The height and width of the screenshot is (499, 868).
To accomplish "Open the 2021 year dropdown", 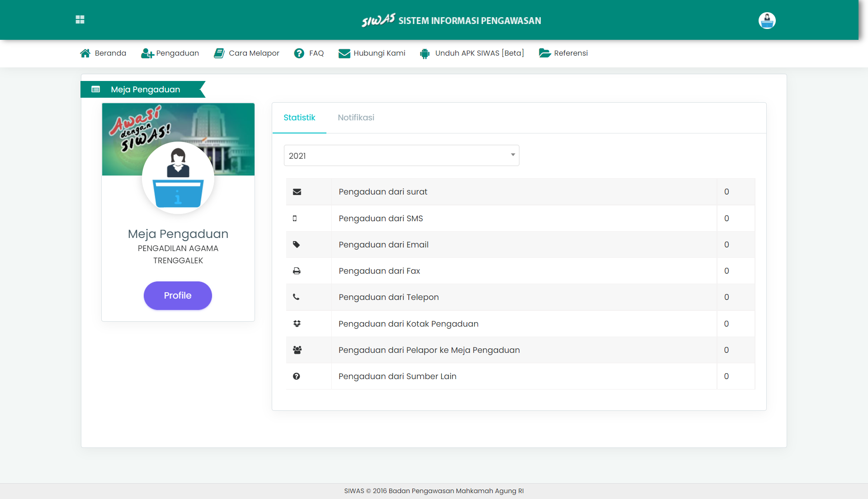I will [x=401, y=156].
